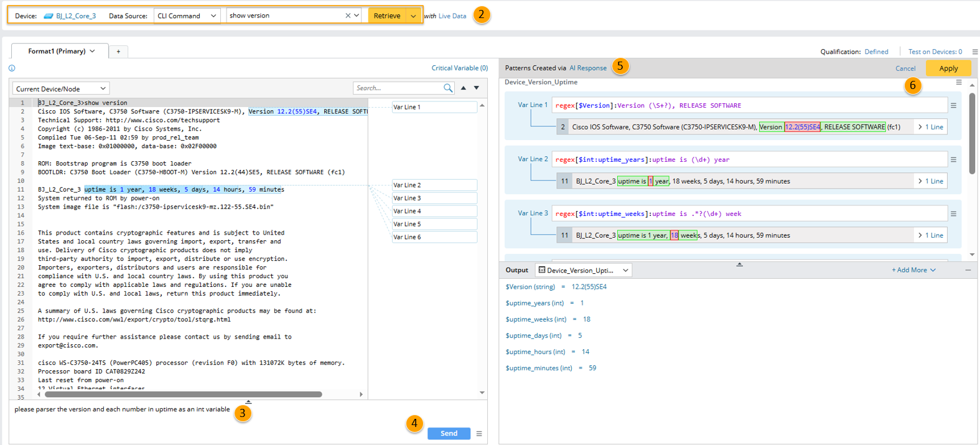Image resolution: width=980 pixels, height=445 pixels.
Task: Clear the show version command field
Action: [348, 16]
